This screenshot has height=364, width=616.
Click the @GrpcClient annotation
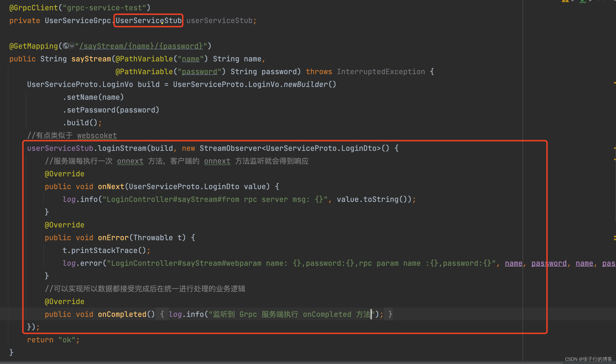[34, 8]
